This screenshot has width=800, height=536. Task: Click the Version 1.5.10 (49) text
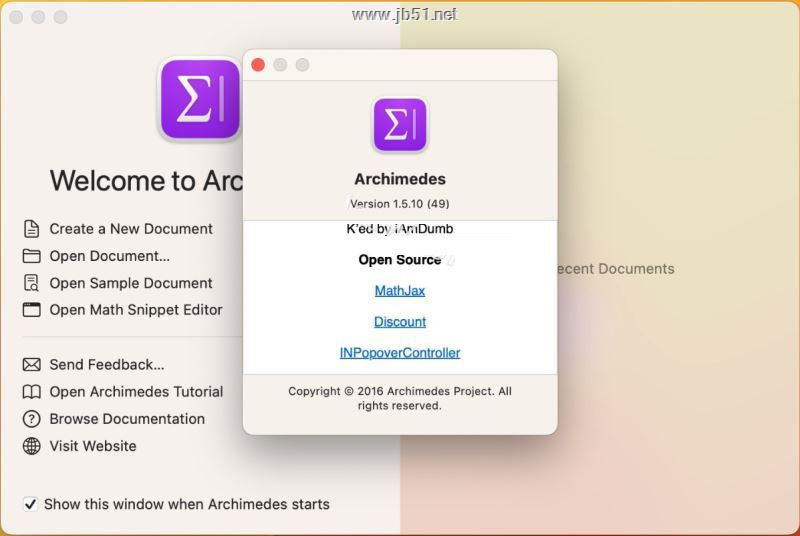click(x=399, y=204)
